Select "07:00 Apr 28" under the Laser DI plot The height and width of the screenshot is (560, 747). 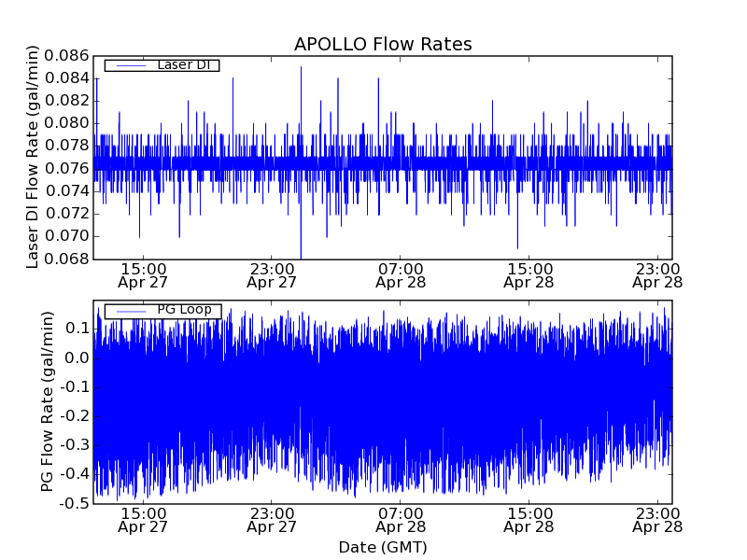pyautogui.click(x=401, y=275)
